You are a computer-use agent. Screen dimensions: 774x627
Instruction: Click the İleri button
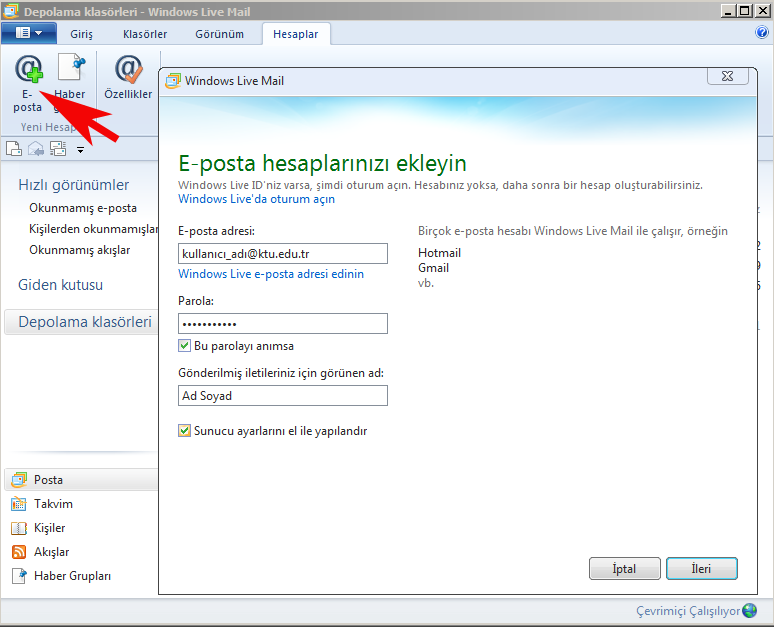pyautogui.click(x=701, y=569)
